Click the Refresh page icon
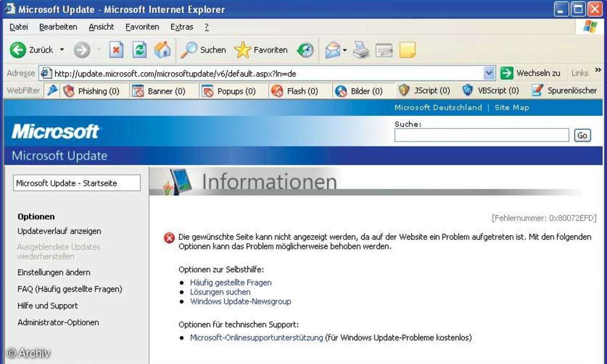This screenshot has width=607, height=364. (x=140, y=50)
